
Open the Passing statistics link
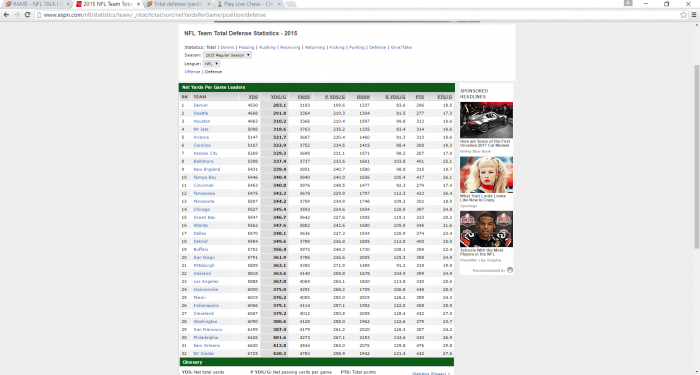pyautogui.click(x=246, y=47)
